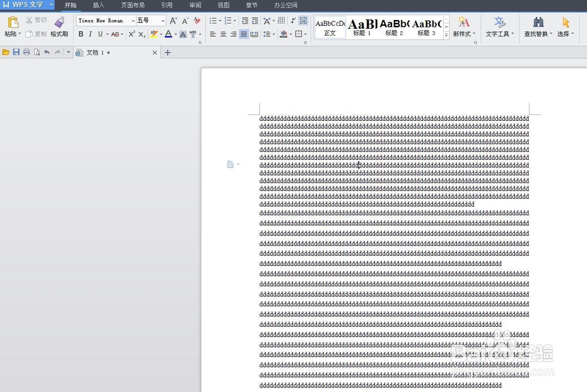Click the borders icon

tap(298, 34)
